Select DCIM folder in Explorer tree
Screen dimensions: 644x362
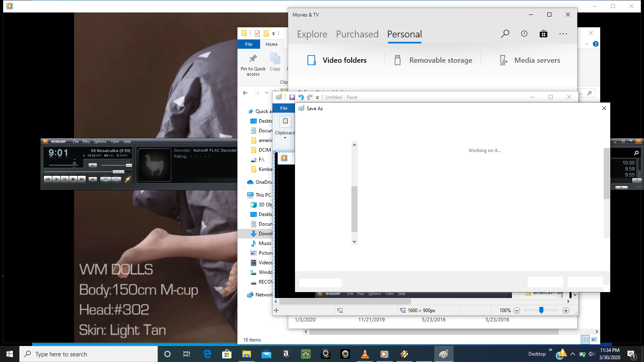pyautogui.click(x=261, y=150)
